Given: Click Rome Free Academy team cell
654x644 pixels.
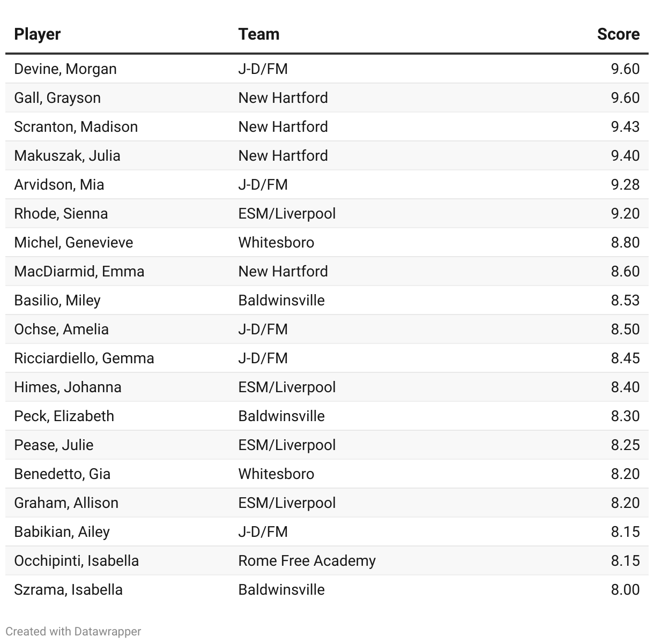Looking at the screenshot, I should 307,561.
